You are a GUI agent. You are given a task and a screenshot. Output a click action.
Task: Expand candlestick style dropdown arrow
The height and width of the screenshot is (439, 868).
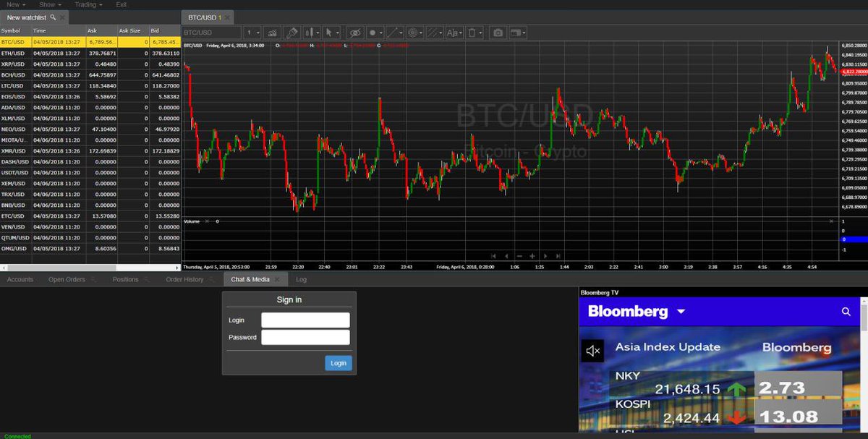318,33
